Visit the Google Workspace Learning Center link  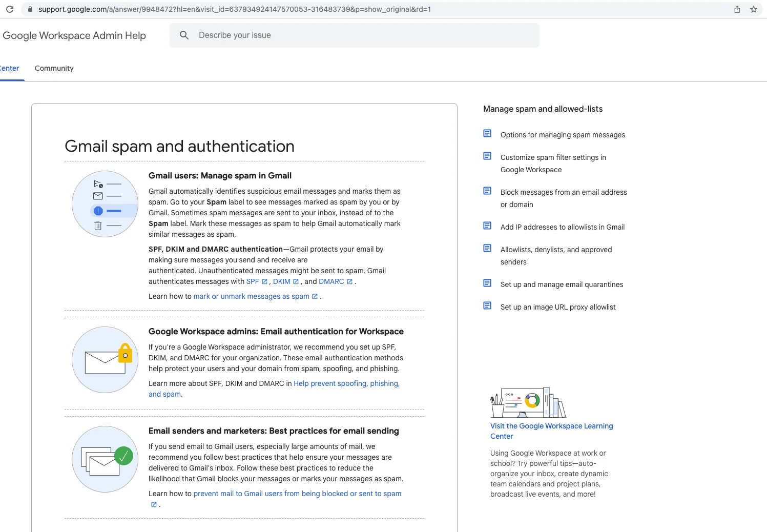point(551,431)
